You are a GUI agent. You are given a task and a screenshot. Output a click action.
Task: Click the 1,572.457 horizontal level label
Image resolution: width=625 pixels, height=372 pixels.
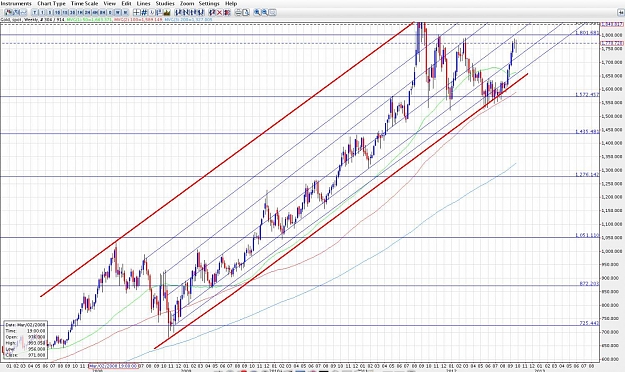point(587,94)
